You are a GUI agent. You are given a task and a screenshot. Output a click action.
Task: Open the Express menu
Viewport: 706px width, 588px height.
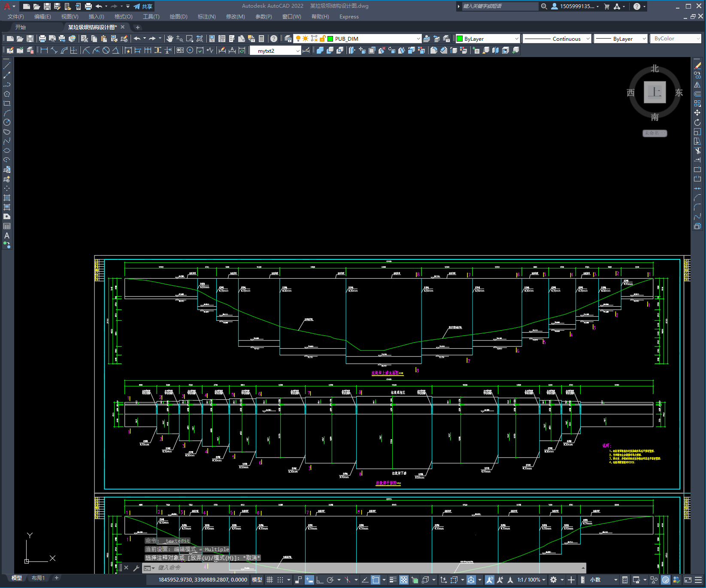349,16
